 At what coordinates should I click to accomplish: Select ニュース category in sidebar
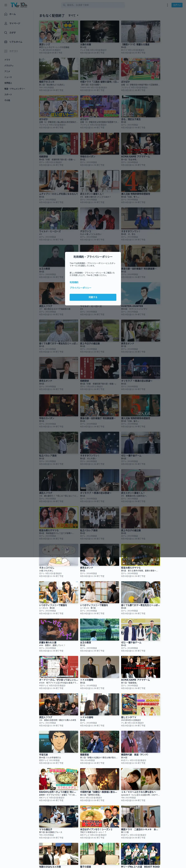8,77
